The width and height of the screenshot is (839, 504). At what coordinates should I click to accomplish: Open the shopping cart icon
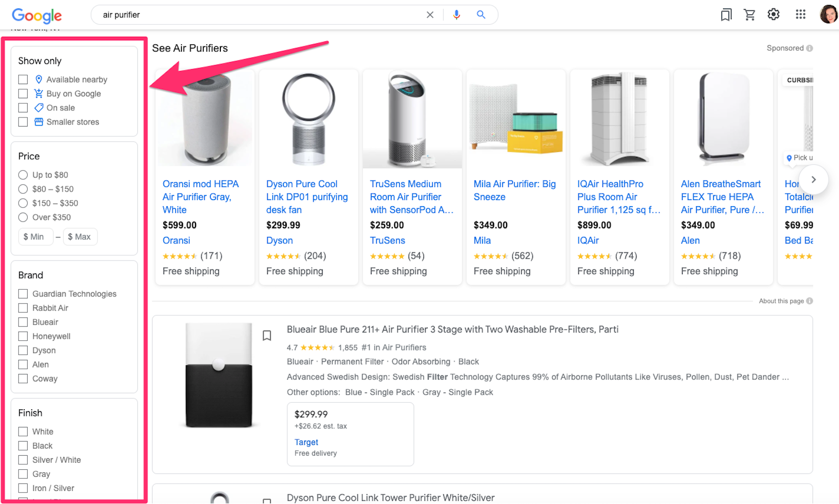click(x=750, y=15)
